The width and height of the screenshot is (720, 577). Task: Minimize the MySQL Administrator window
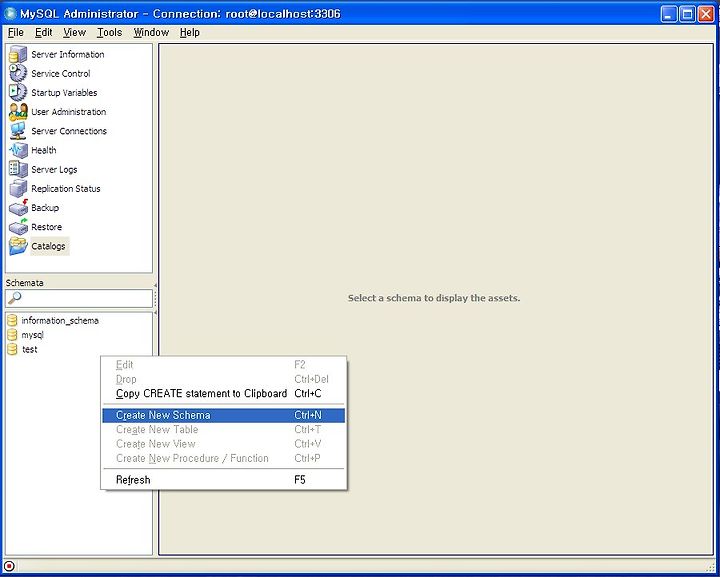669,14
